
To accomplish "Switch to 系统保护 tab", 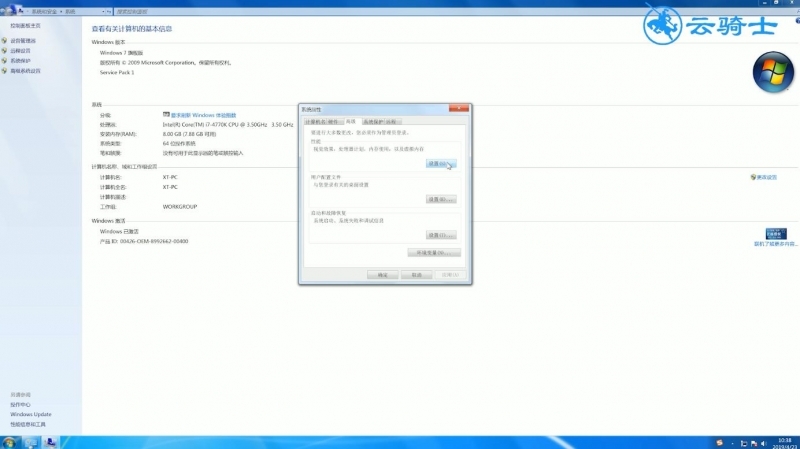I will [372, 122].
